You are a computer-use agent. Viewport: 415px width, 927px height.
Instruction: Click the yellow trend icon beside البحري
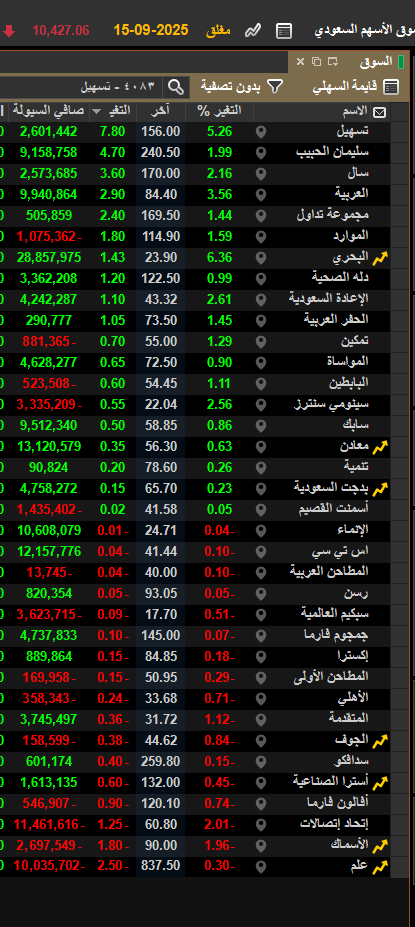pyautogui.click(x=380, y=258)
